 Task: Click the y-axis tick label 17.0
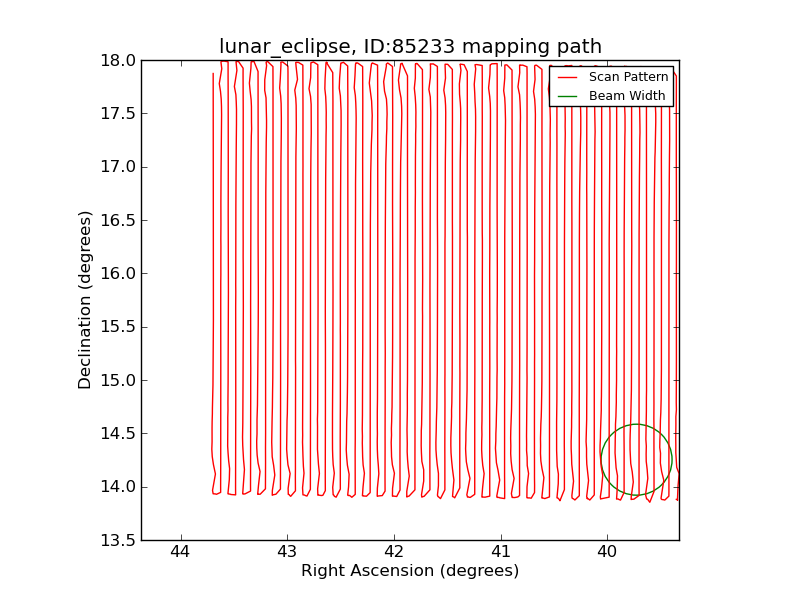point(118,167)
